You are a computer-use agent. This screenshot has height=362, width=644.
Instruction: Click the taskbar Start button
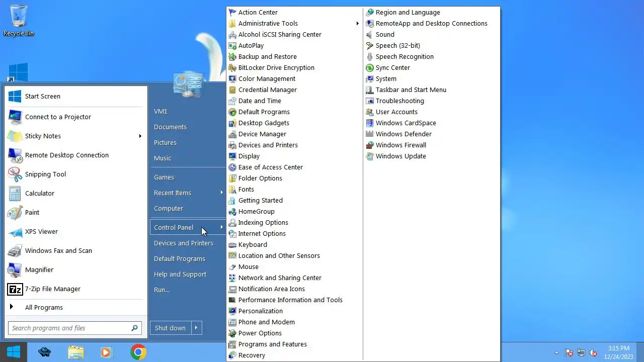click(14, 352)
